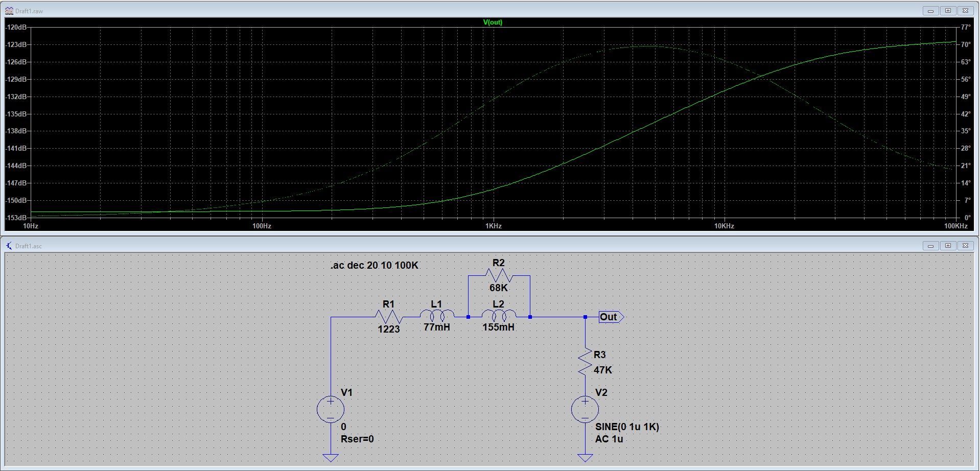
Task: Click the wire junction beside Out label
Action: coord(585,317)
